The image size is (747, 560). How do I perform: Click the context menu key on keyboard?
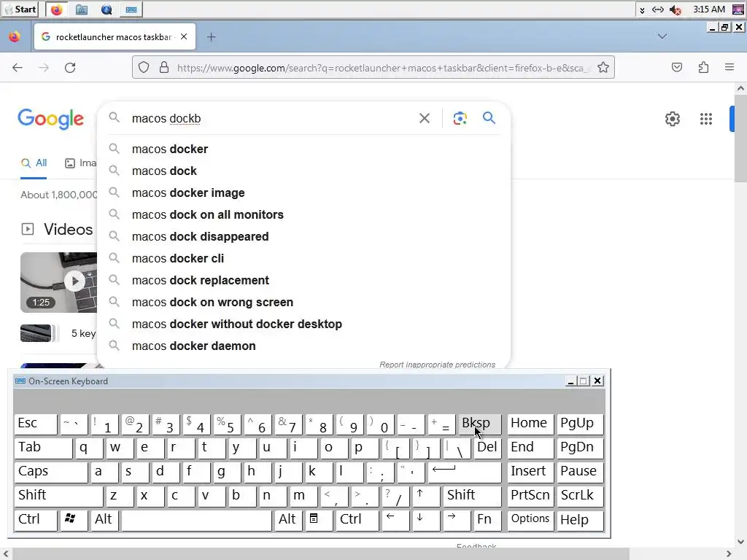tap(319, 519)
